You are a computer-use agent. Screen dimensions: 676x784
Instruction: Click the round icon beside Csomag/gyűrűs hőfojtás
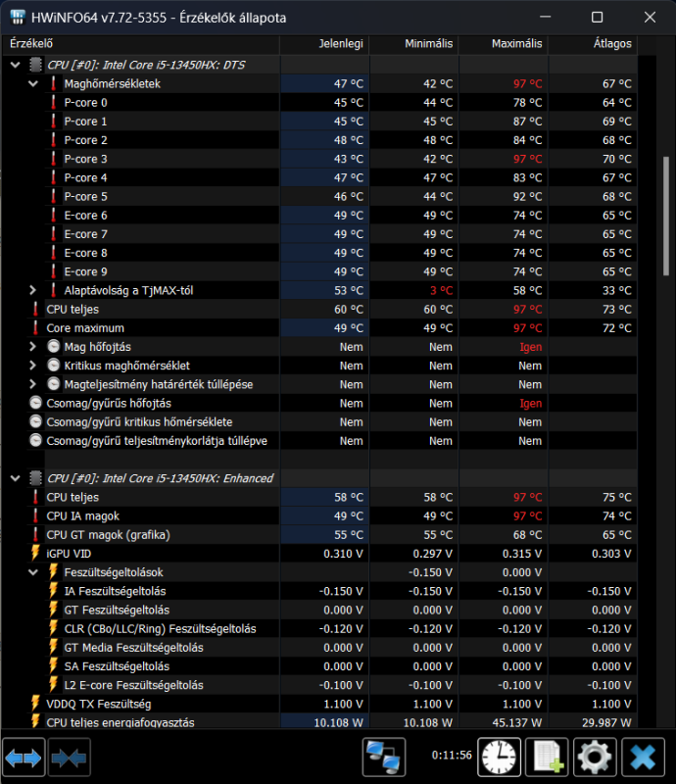pyautogui.click(x=35, y=403)
